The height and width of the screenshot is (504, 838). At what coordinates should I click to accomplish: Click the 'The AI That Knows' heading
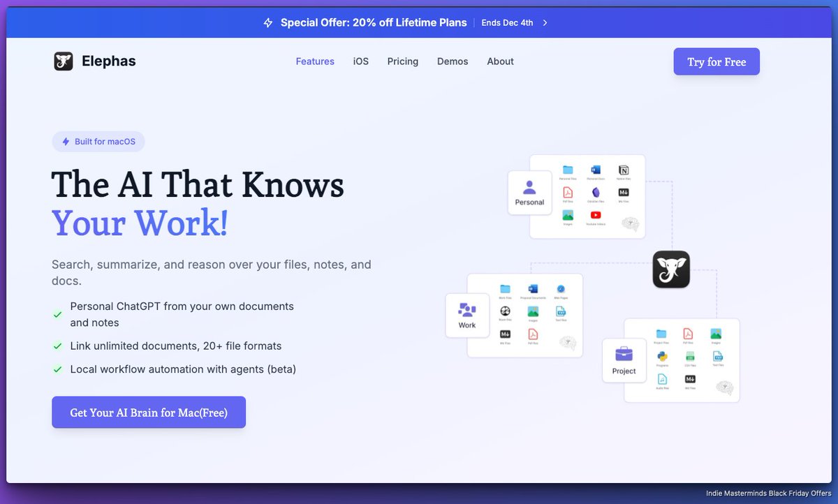(x=198, y=185)
